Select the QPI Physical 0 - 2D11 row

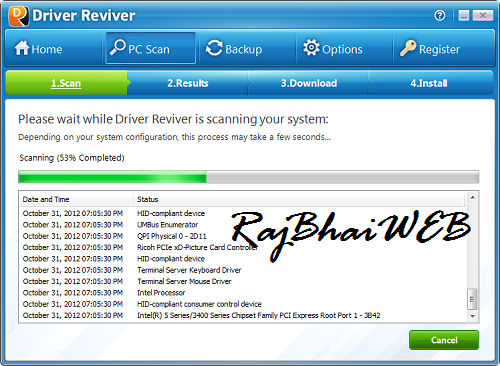[243, 236]
